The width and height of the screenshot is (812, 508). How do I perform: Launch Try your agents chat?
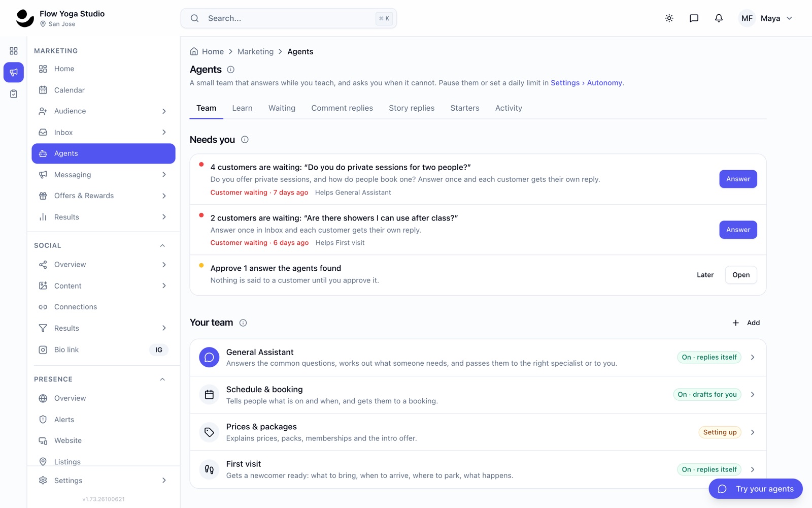click(x=756, y=489)
